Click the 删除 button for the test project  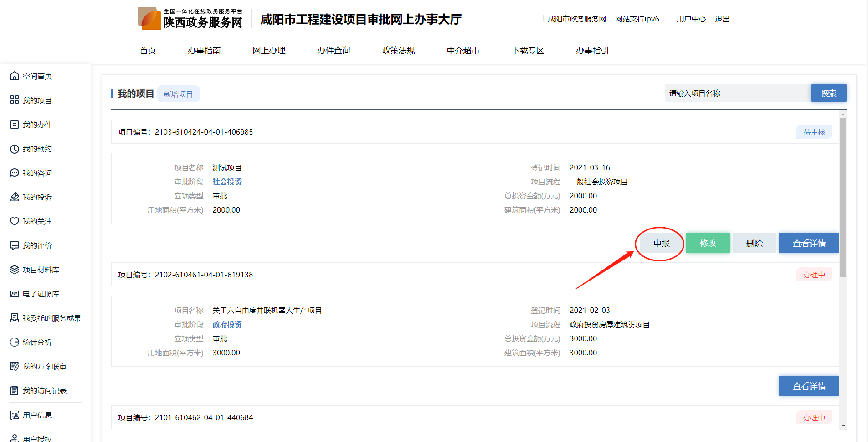(x=754, y=243)
